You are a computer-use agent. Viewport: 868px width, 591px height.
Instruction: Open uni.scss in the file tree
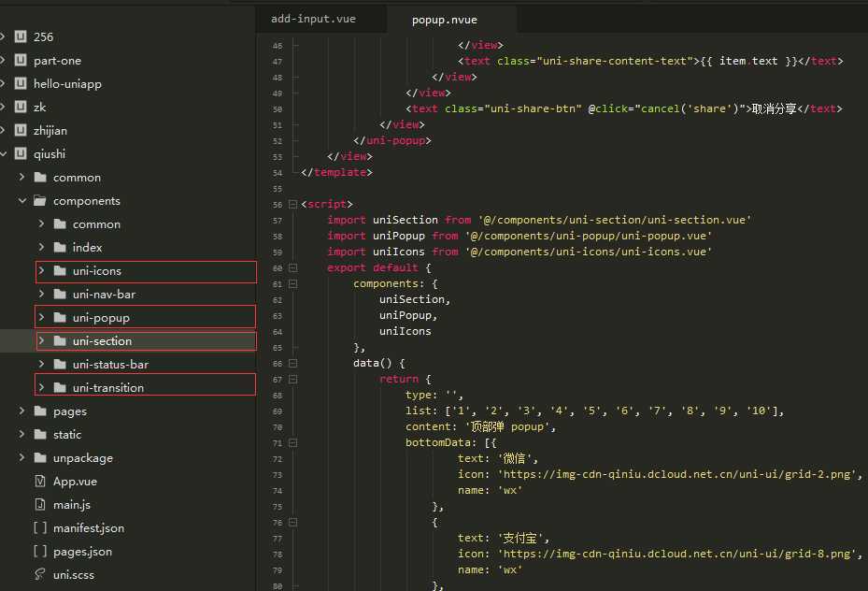click(74, 575)
